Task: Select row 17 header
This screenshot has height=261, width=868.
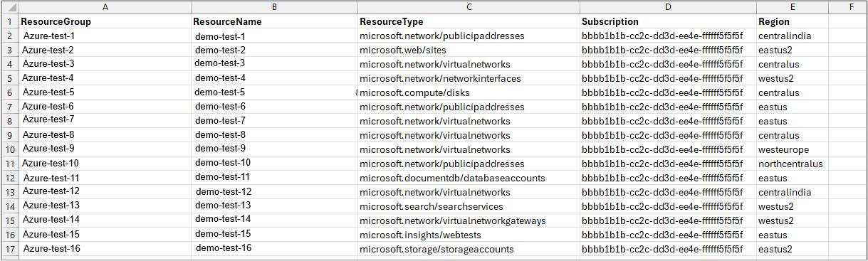Action: [x=10, y=249]
